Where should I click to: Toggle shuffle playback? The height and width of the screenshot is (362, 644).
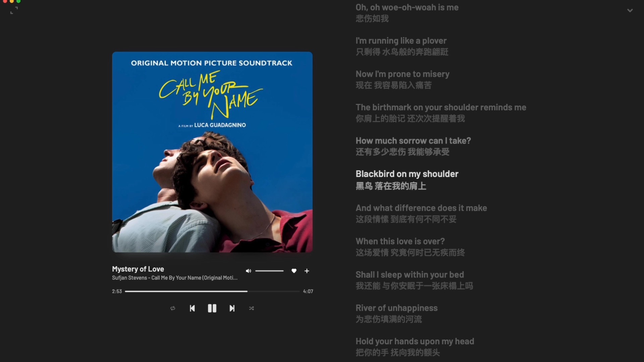(252, 308)
